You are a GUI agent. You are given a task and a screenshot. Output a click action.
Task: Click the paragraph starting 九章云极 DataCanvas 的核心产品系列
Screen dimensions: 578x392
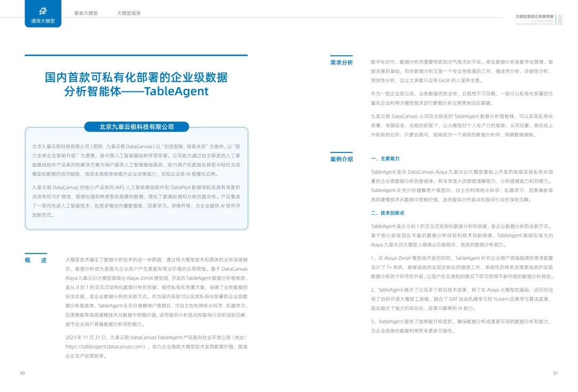click(x=136, y=201)
